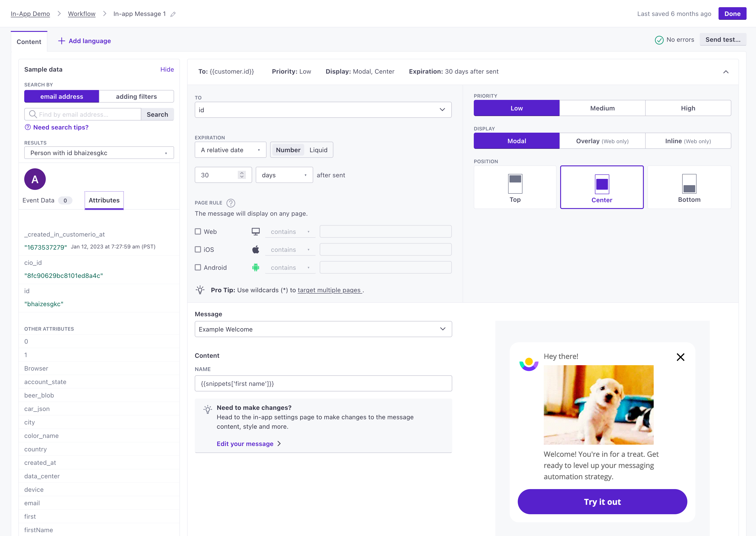This screenshot has height=536, width=756.
Task: Click the pro tip lightbulb icon
Action: (x=200, y=290)
